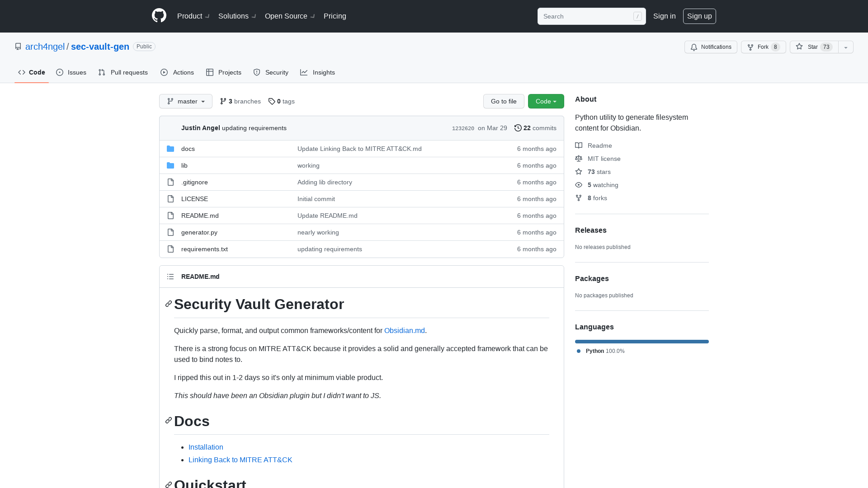Open the Releases heading link
Screen dimensions: 868x488
click(590, 230)
